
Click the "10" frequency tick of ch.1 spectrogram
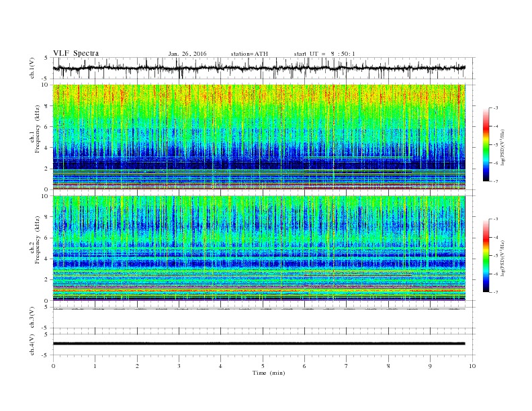46,85
